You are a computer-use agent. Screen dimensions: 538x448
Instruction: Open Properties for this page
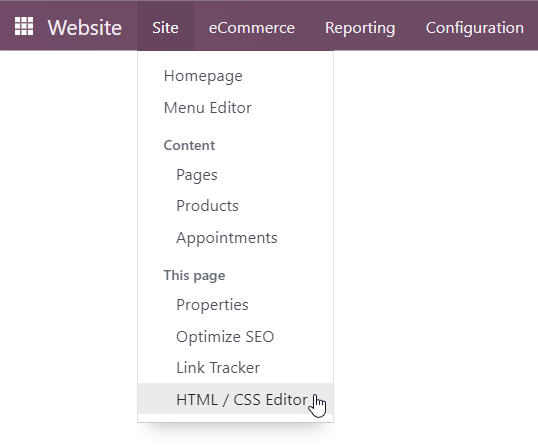[235, 305]
